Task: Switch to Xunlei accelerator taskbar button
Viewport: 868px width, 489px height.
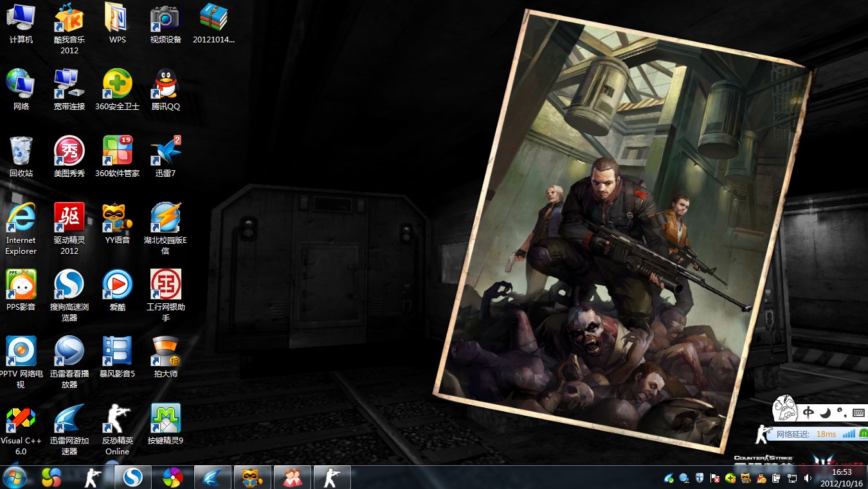Action: (213, 477)
